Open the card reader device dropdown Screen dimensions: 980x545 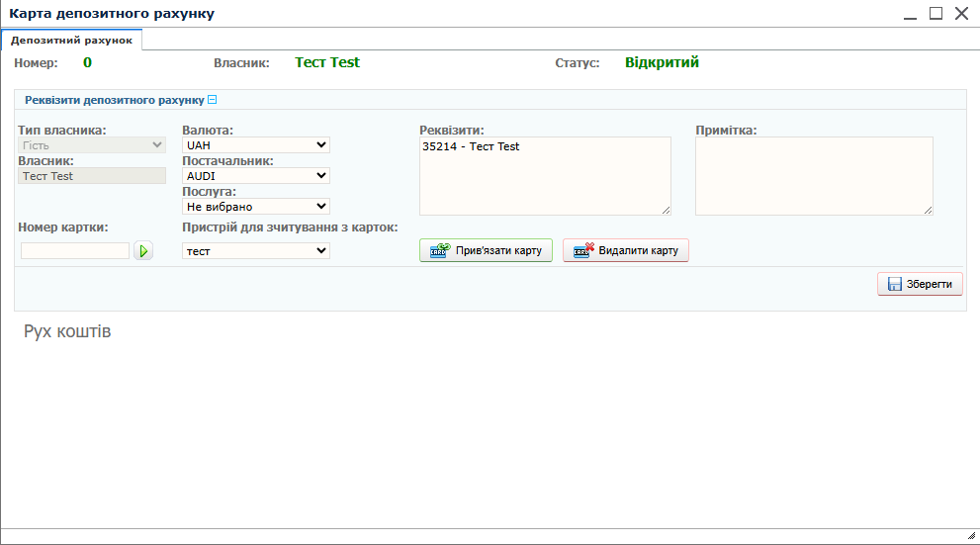coord(255,251)
